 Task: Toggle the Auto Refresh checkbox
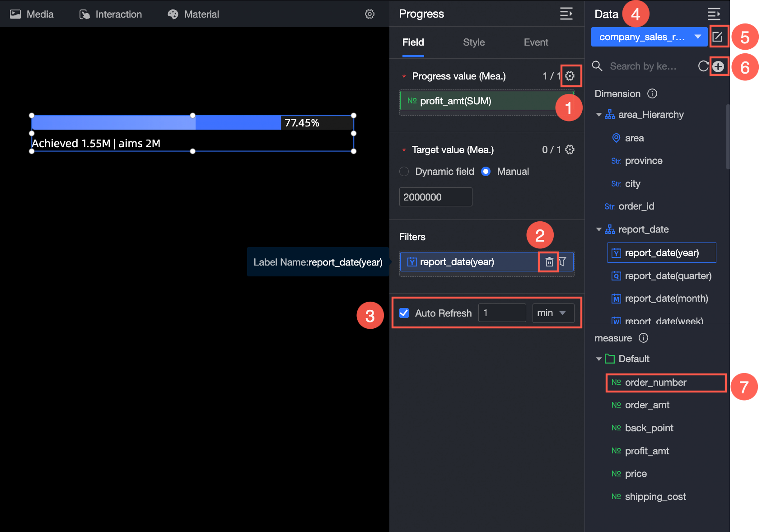pyautogui.click(x=404, y=313)
